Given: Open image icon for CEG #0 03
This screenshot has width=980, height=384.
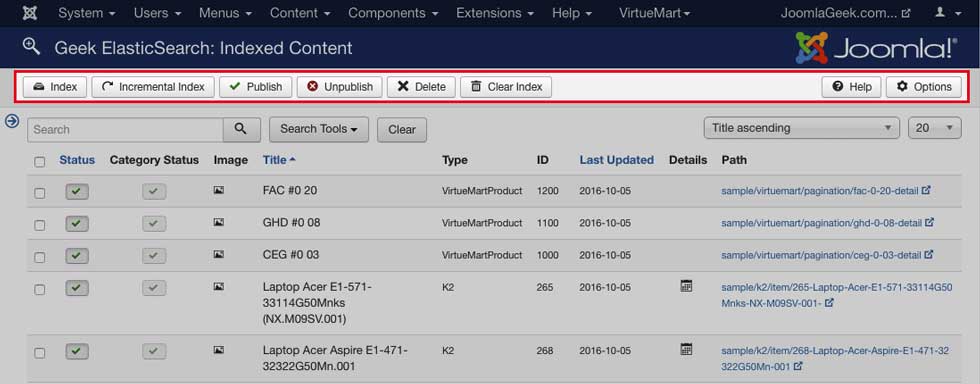Looking at the screenshot, I should point(218,255).
